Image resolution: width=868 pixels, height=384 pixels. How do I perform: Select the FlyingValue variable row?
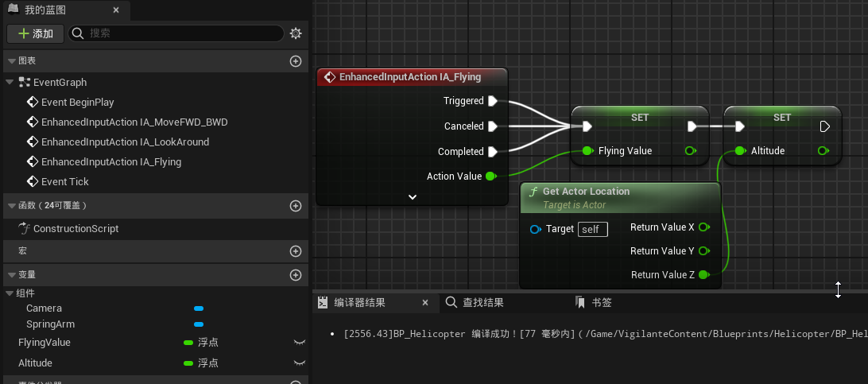(x=156, y=343)
